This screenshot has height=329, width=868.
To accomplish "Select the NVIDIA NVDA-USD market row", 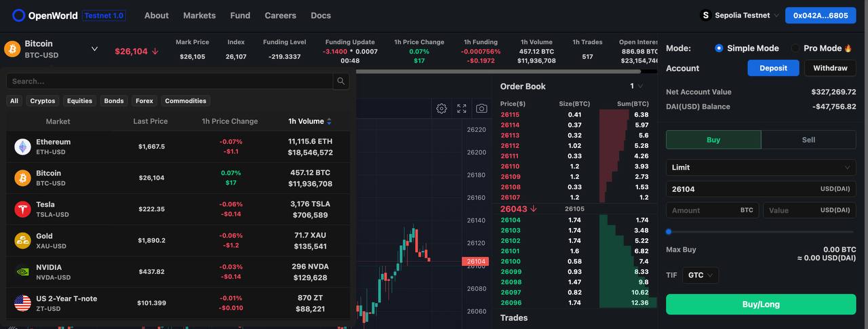I will (x=178, y=271).
